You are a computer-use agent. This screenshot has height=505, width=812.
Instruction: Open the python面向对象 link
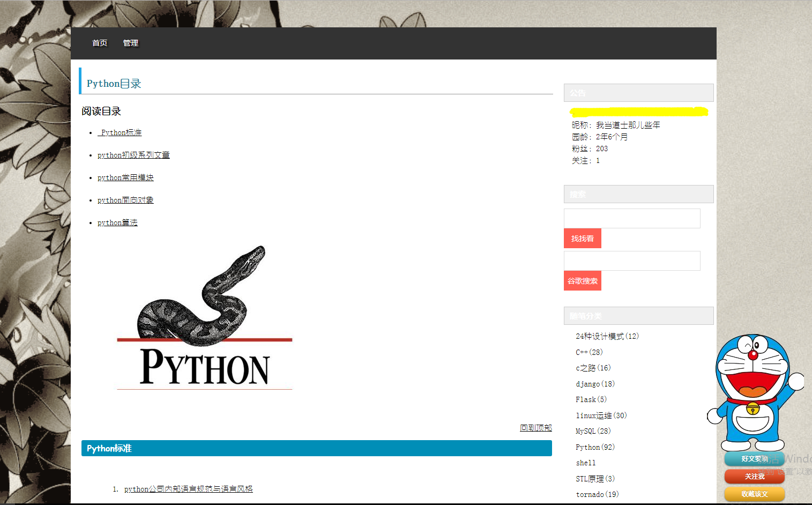[x=125, y=200]
